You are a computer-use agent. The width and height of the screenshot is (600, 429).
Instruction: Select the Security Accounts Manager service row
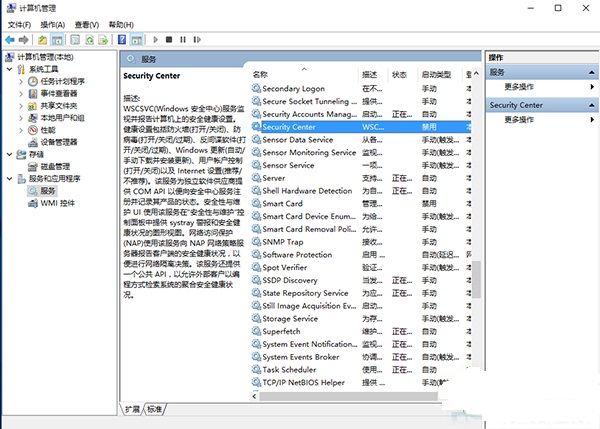[361, 114]
